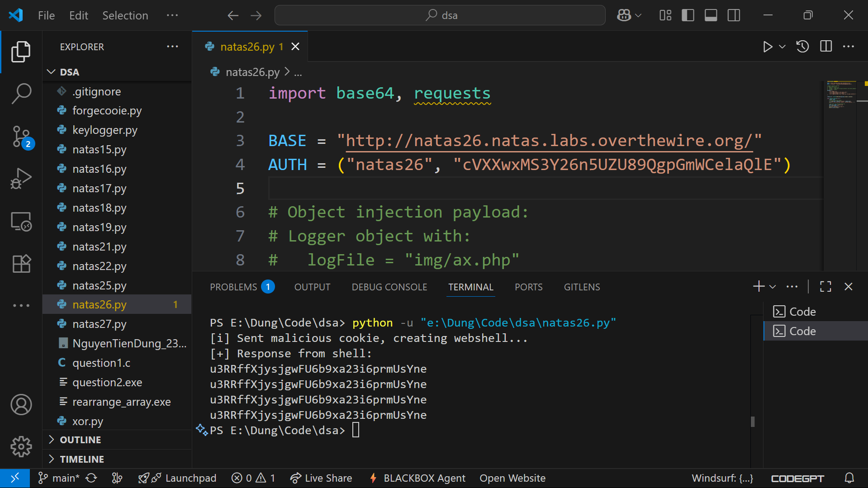
Task: Open Remote Explorer view
Action: click(x=21, y=222)
